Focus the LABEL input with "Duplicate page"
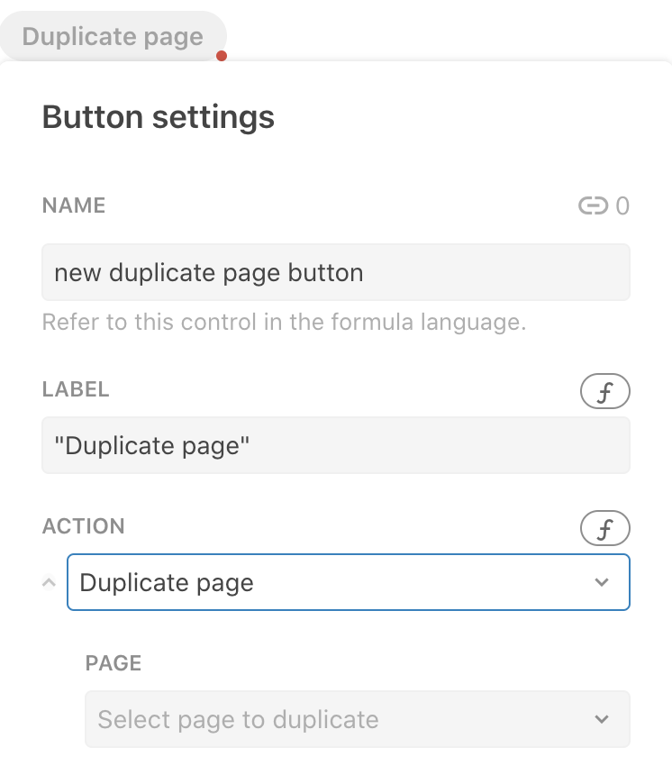Viewport: 672px width, 784px height. [x=336, y=445]
